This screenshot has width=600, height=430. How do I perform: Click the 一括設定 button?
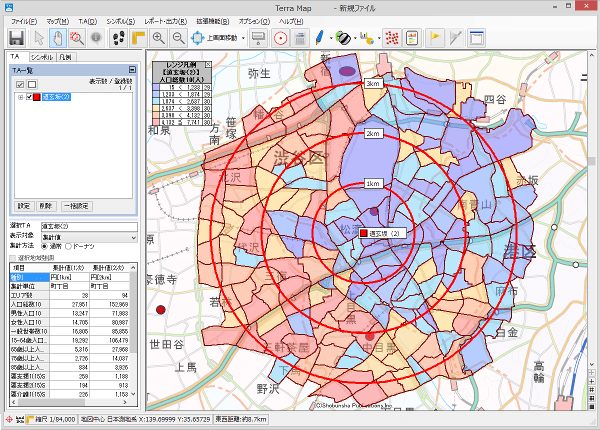[x=76, y=206]
